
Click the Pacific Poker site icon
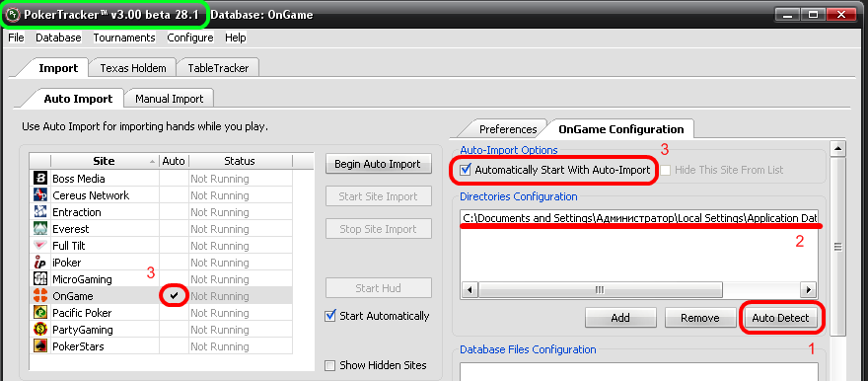tap(40, 313)
